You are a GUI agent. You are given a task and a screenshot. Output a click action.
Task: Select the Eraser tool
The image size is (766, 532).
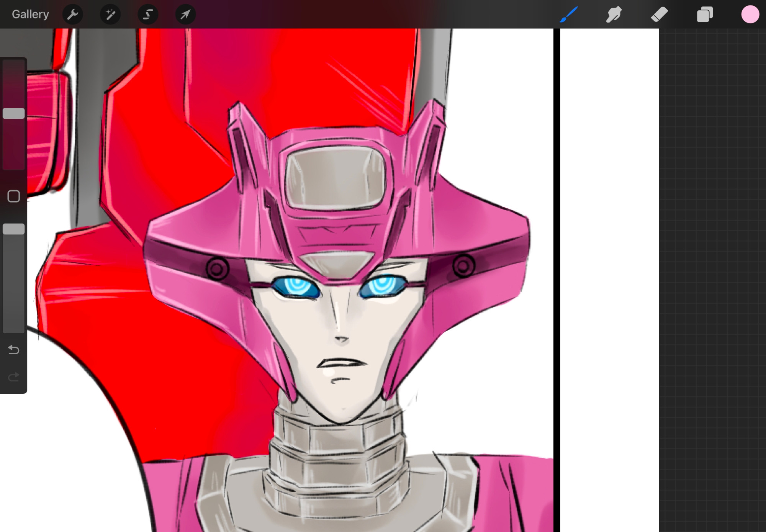(659, 15)
